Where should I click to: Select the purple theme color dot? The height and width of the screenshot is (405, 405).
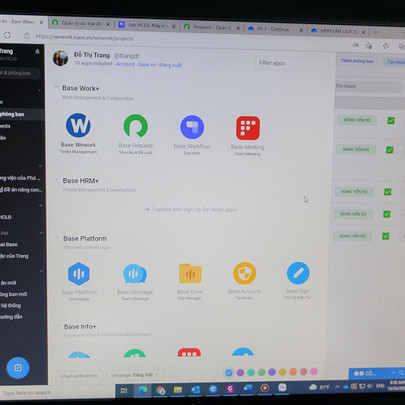tap(240, 373)
